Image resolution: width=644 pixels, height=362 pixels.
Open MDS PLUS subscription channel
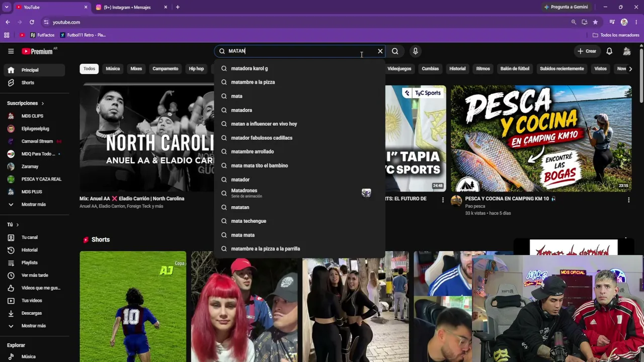point(34,192)
